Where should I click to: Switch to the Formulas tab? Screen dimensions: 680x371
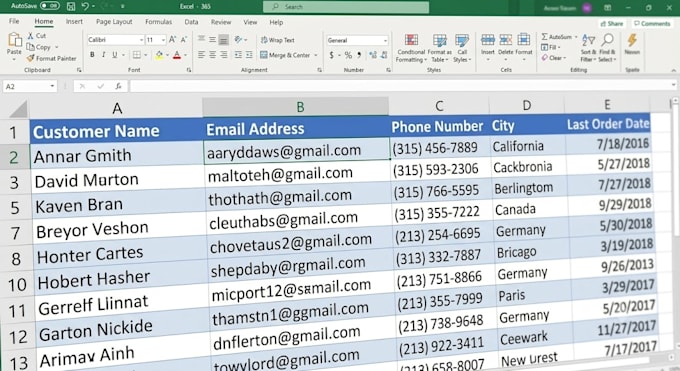pos(158,21)
